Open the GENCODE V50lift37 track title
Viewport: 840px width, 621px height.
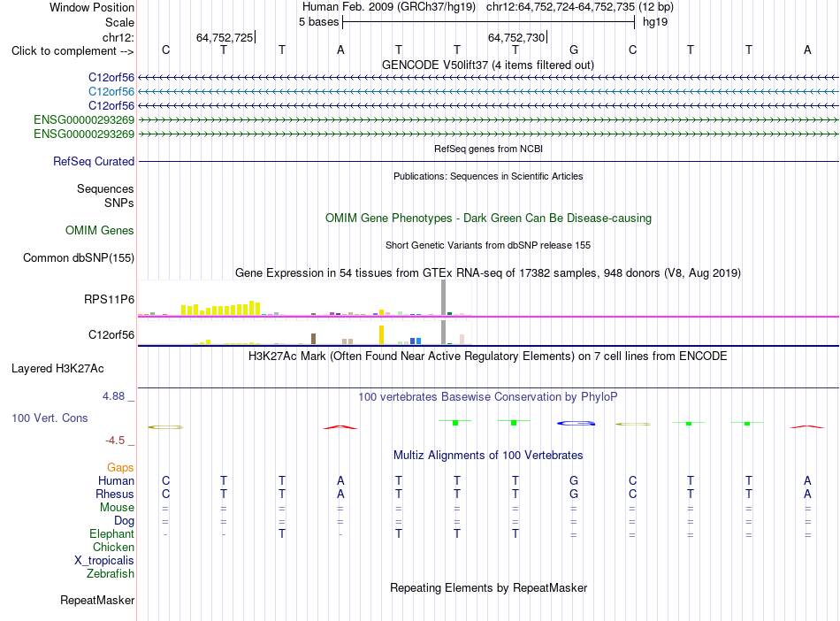(488, 65)
